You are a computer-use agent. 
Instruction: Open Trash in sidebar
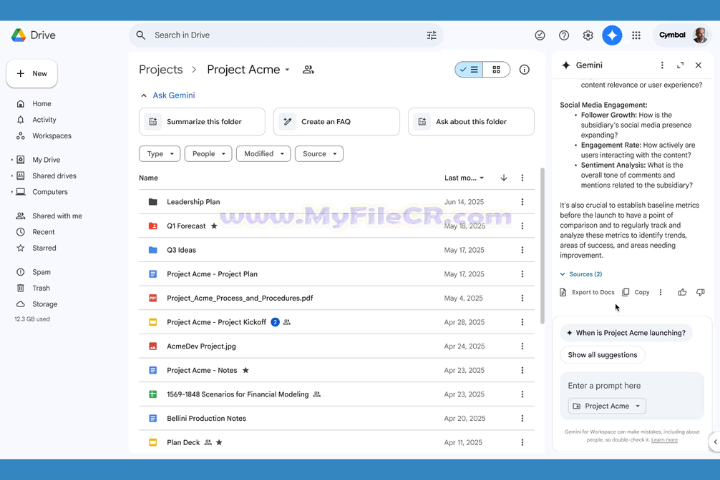coord(41,288)
